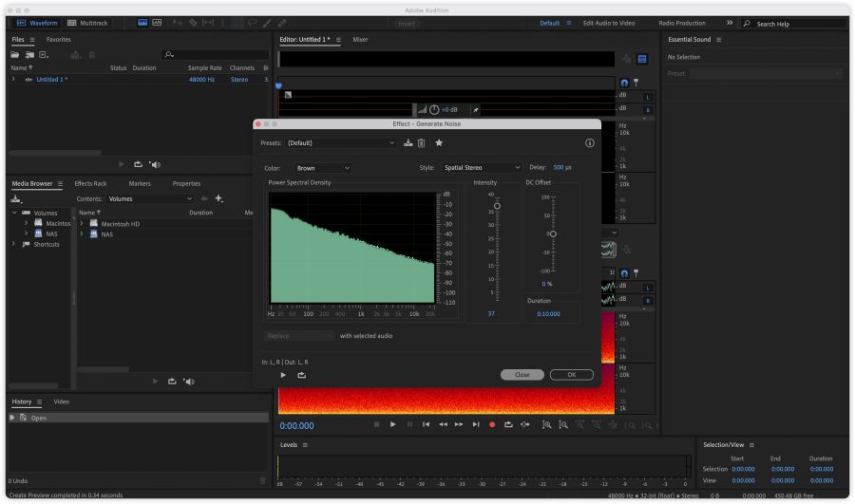The image size is (855, 504).
Task: Toggle loop playback in transport bar
Action: click(508, 424)
